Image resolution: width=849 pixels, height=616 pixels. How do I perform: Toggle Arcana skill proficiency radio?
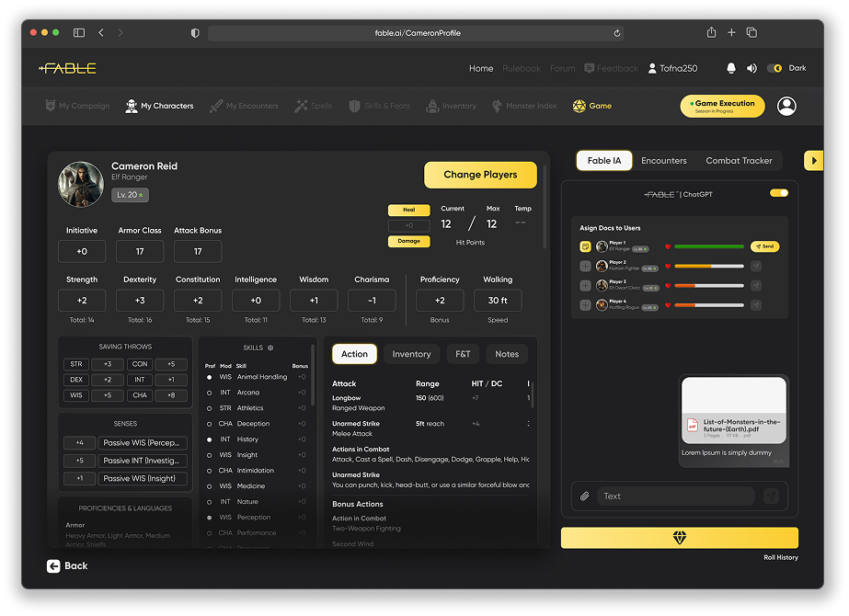210,393
